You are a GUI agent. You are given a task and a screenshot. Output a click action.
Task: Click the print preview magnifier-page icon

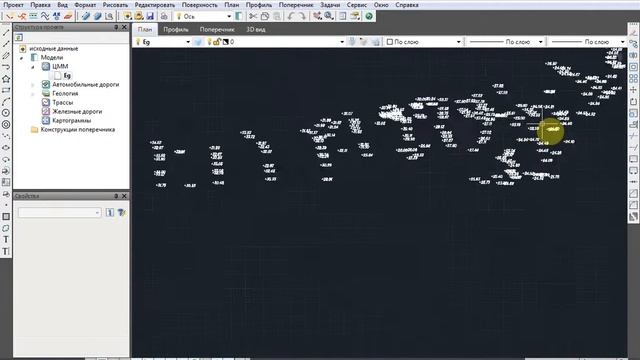click(109, 16)
